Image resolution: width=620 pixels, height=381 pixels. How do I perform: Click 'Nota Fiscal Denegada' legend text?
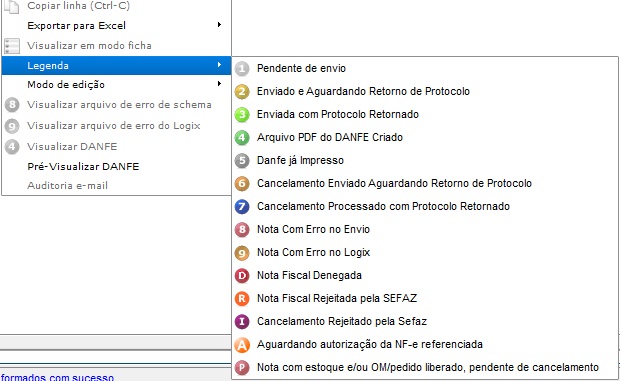(x=309, y=275)
